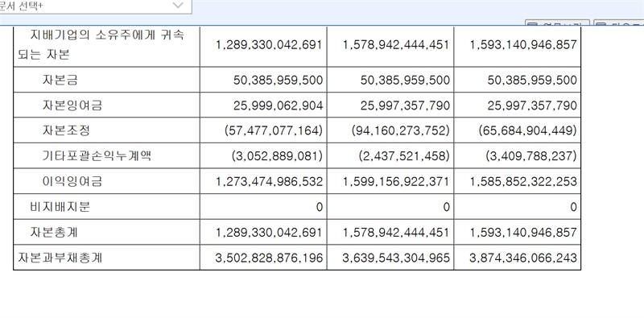Select the 자본조정 row label

coord(66,130)
